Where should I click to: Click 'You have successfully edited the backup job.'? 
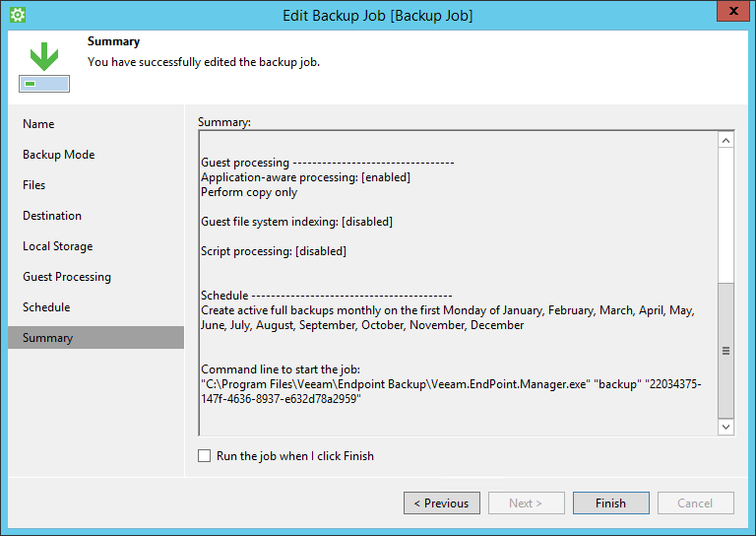[204, 62]
